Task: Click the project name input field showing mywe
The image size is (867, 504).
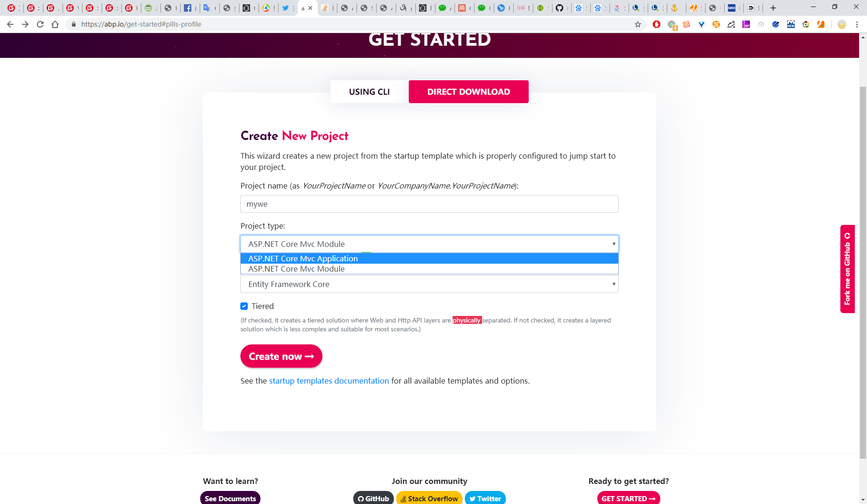Action: click(428, 204)
